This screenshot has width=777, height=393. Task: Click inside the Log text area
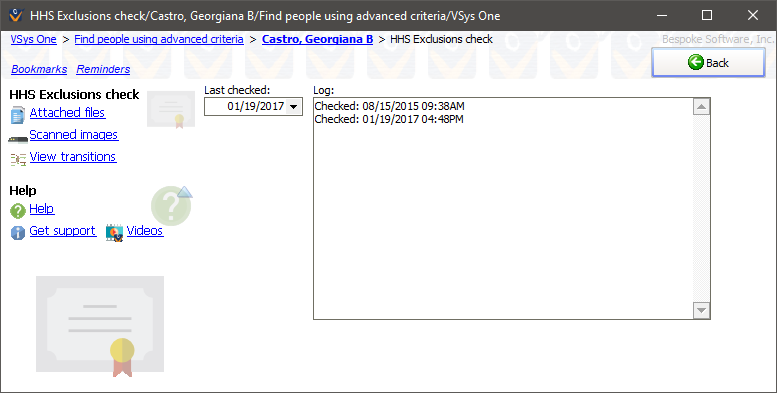(503, 208)
